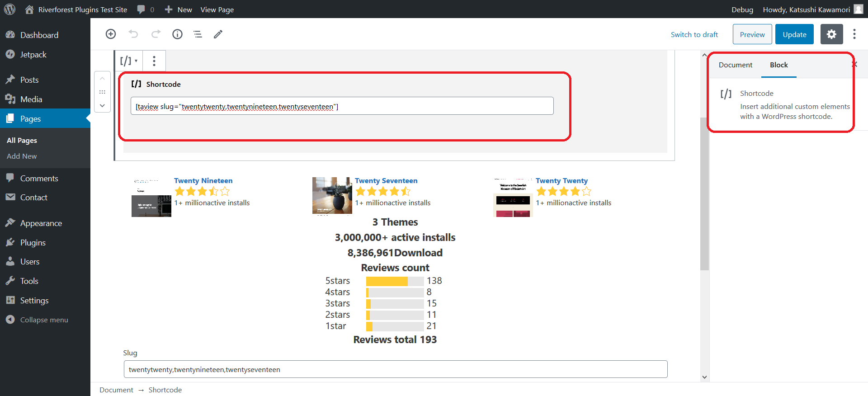Screen dimensions: 868x396
Task: Undo the last change
Action: (133, 34)
